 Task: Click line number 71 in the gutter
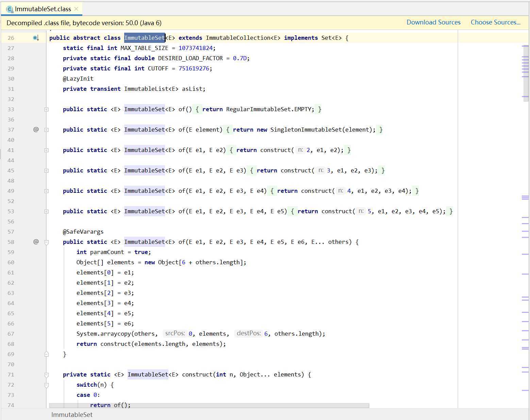point(11,374)
